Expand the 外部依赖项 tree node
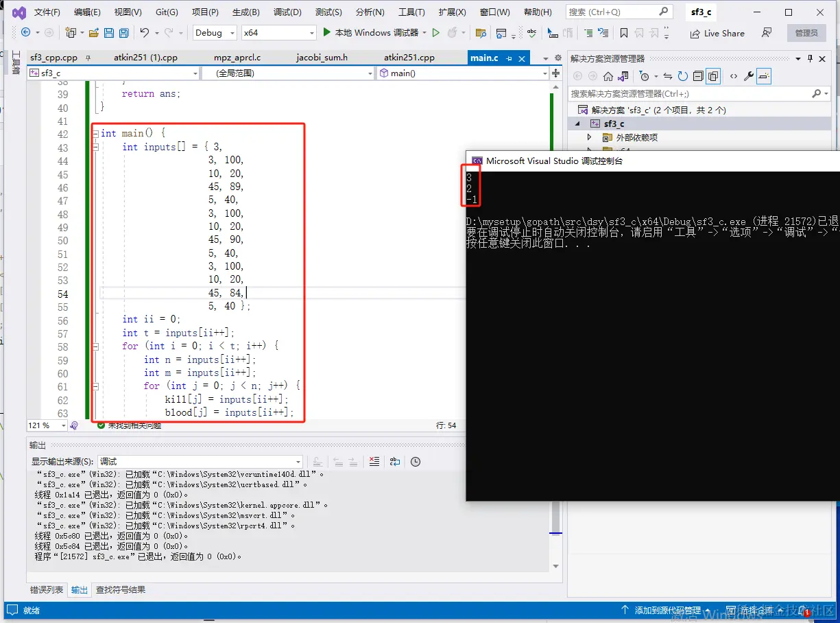Viewport: 840px width, 623px height. point(589,137)
